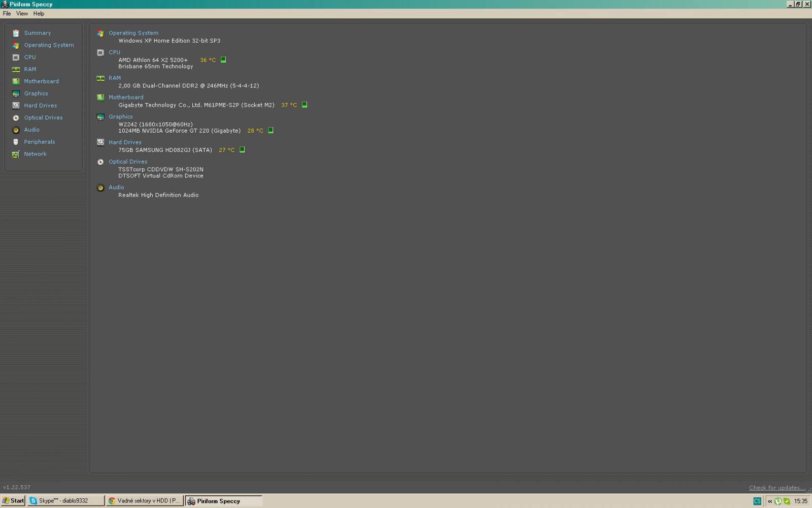Click Piriform Speccy taskbar button

(224, 501)
